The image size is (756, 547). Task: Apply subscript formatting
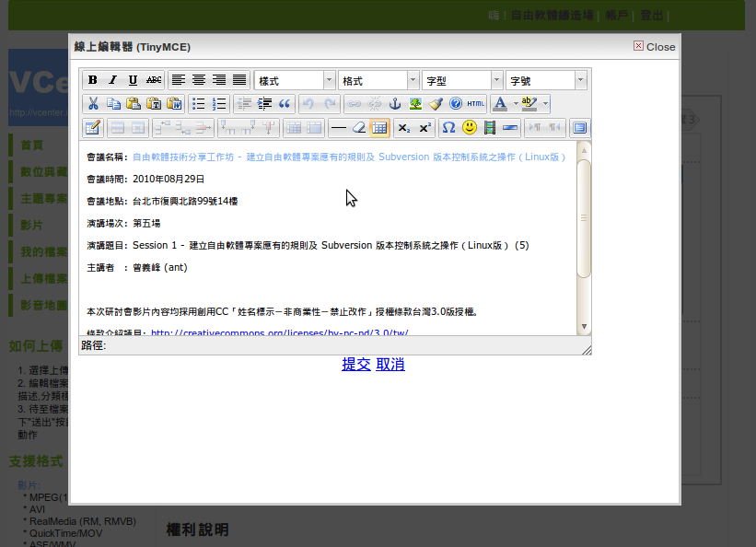tap(404, 128)
